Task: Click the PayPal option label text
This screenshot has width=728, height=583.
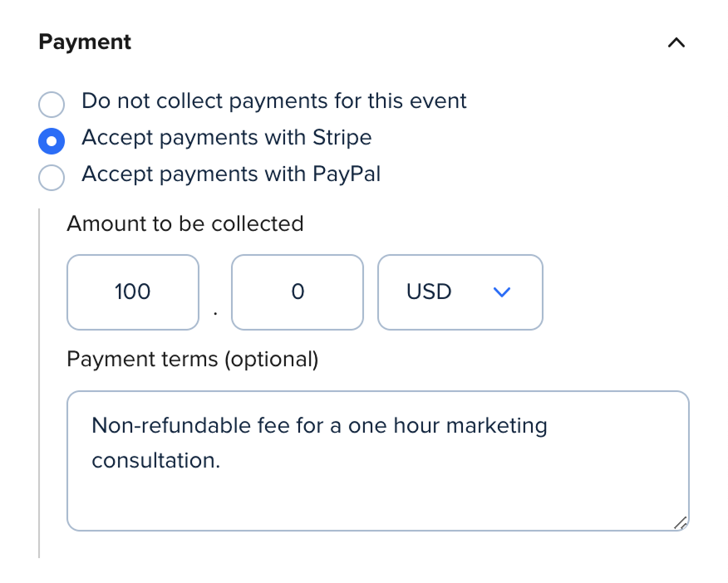Action: click(x=230, y=174)
